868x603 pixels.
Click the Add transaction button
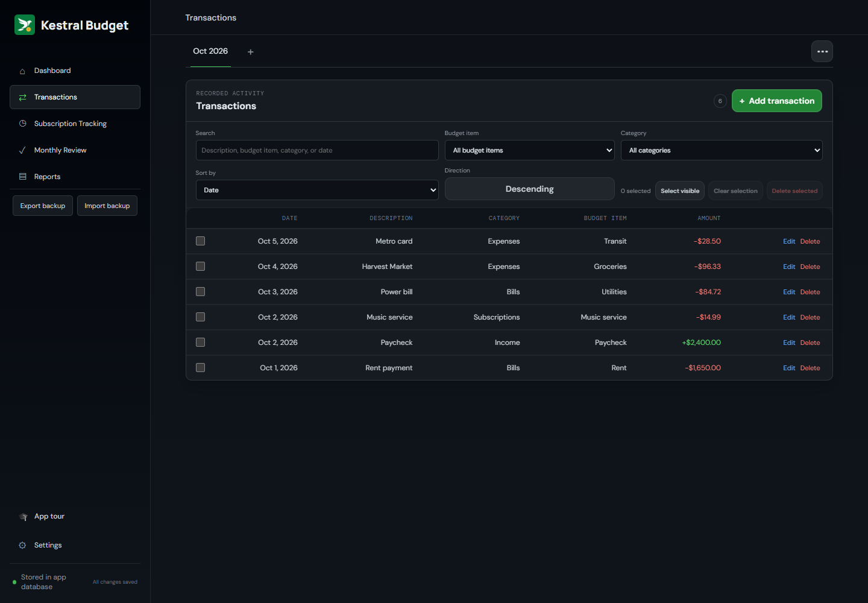[x=777, y=101]
